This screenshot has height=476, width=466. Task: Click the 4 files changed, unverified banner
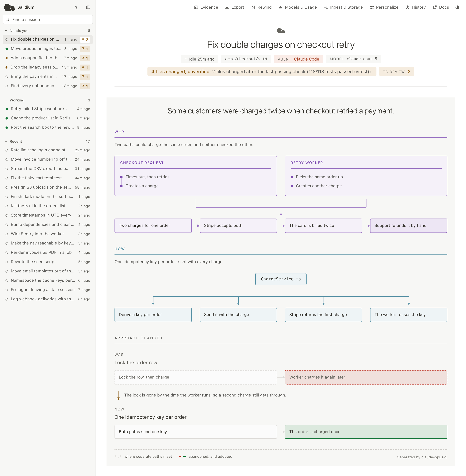pyautogui.click(x=262, y=71)
